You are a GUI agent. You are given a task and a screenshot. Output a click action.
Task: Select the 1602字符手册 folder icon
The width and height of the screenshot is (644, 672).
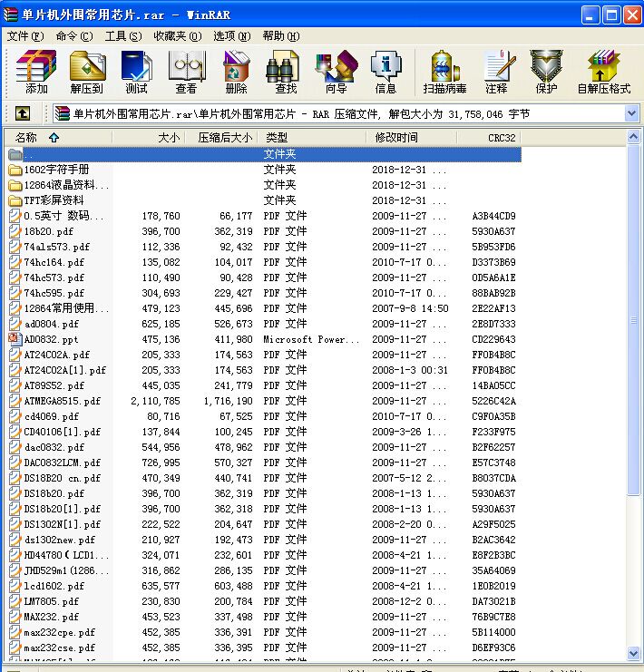pyautogui.click(x=15, y=170)
